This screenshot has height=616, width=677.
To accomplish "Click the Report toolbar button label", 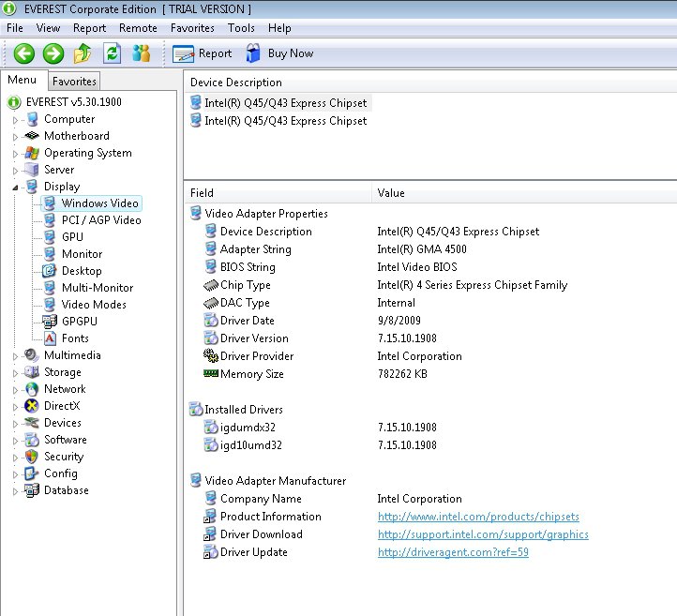I will [215, 53].
